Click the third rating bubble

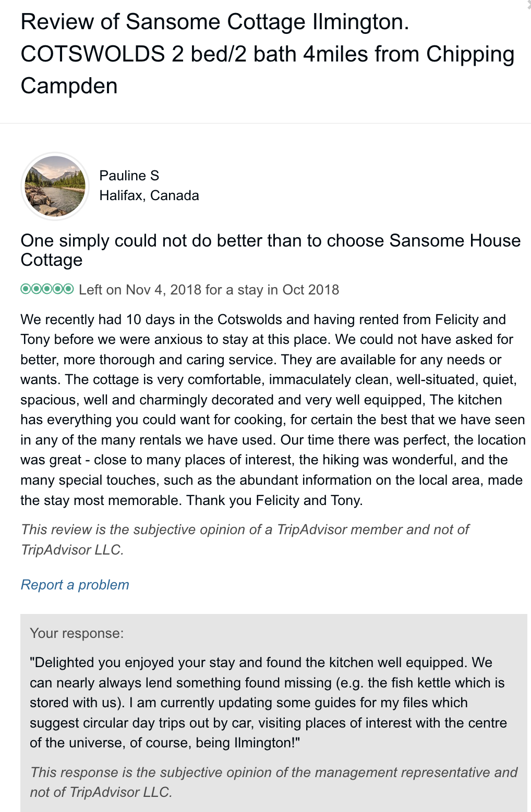click(47, 289)
